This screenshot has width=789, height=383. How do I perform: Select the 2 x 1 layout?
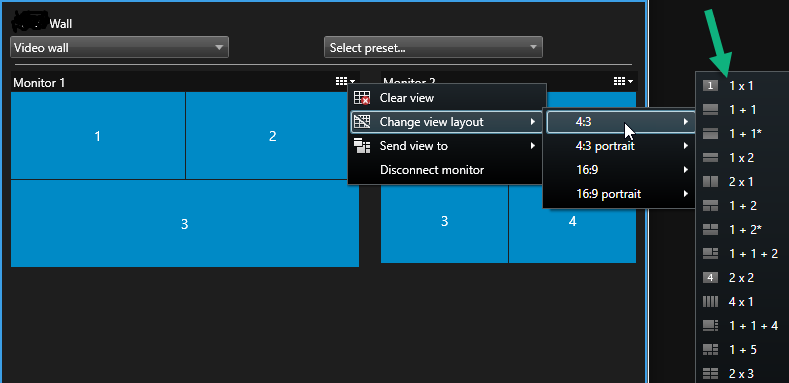[743, 182]
